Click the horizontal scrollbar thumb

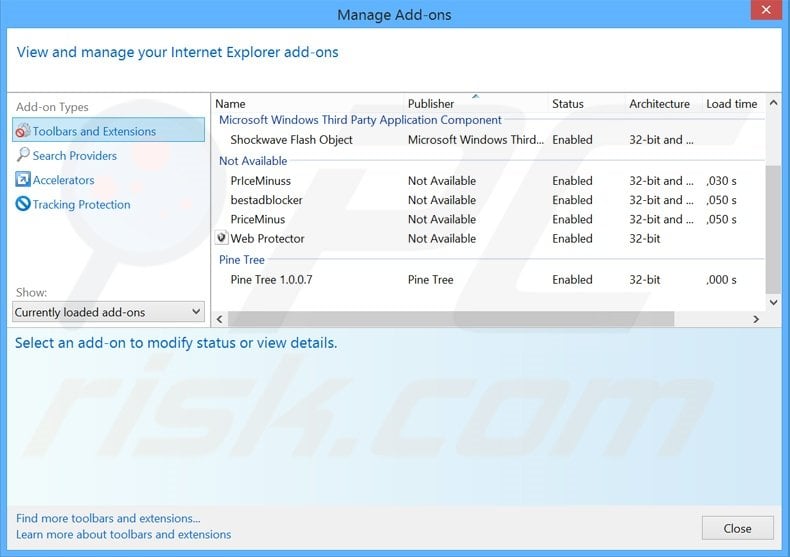(x=451, y=319)
